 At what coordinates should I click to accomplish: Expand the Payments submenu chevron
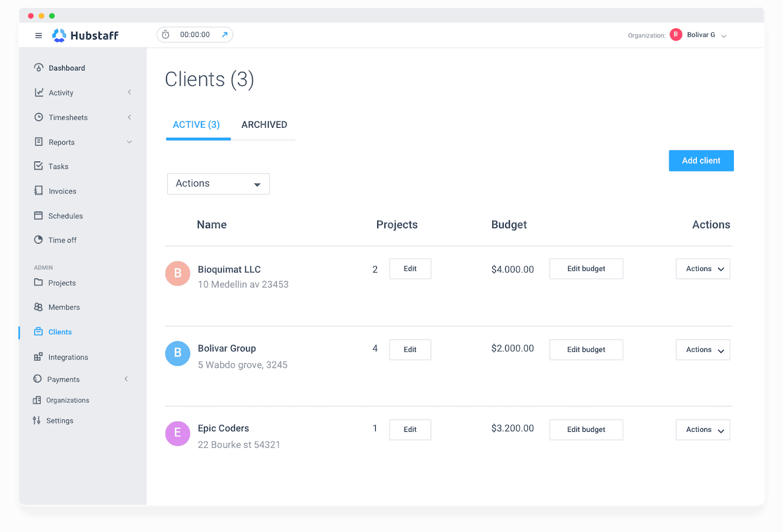pos(126,379)
